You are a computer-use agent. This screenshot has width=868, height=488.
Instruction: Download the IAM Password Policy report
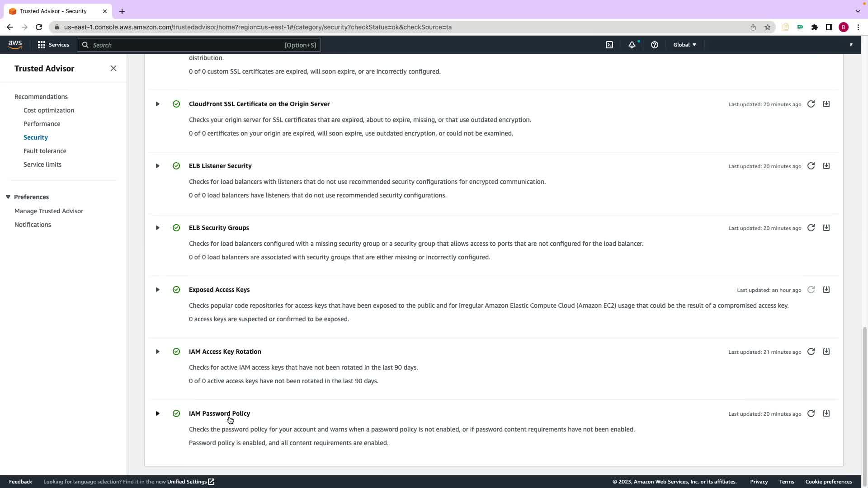coord(826,413)
